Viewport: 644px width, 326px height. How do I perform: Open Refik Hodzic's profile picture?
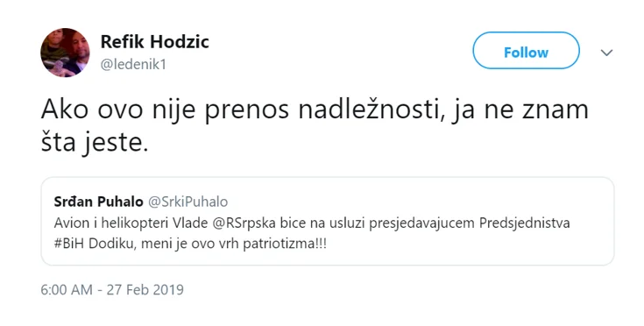[x=65, y=53]
